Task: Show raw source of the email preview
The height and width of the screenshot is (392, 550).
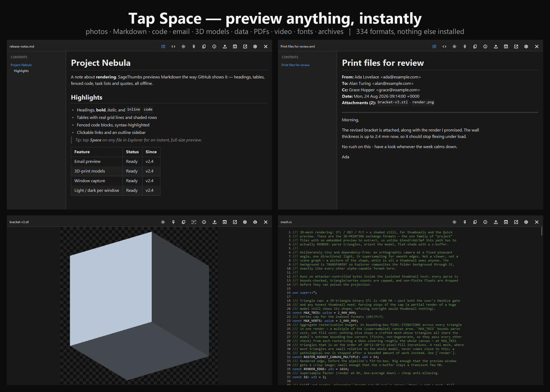Action: coord(444,47)
